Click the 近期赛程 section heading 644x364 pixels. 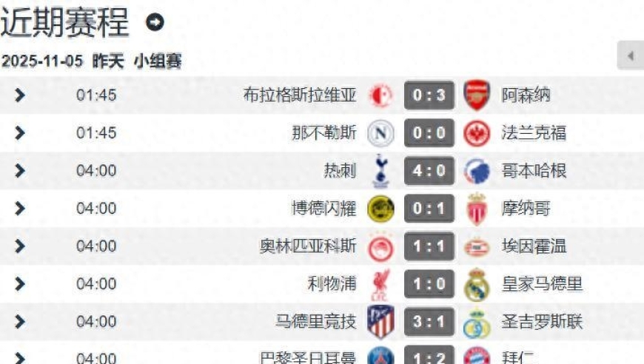coord(65,23)
